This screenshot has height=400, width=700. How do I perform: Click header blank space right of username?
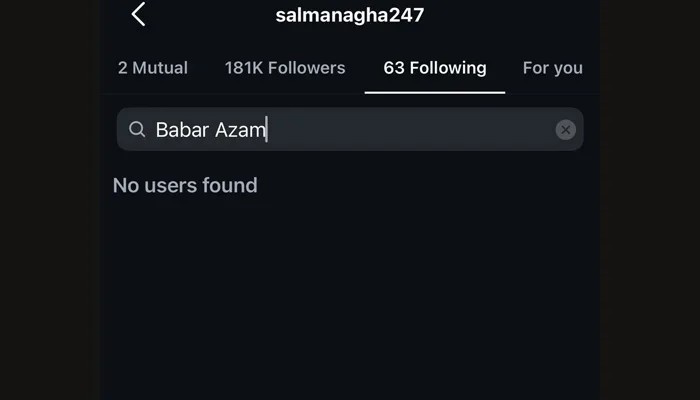520,15
